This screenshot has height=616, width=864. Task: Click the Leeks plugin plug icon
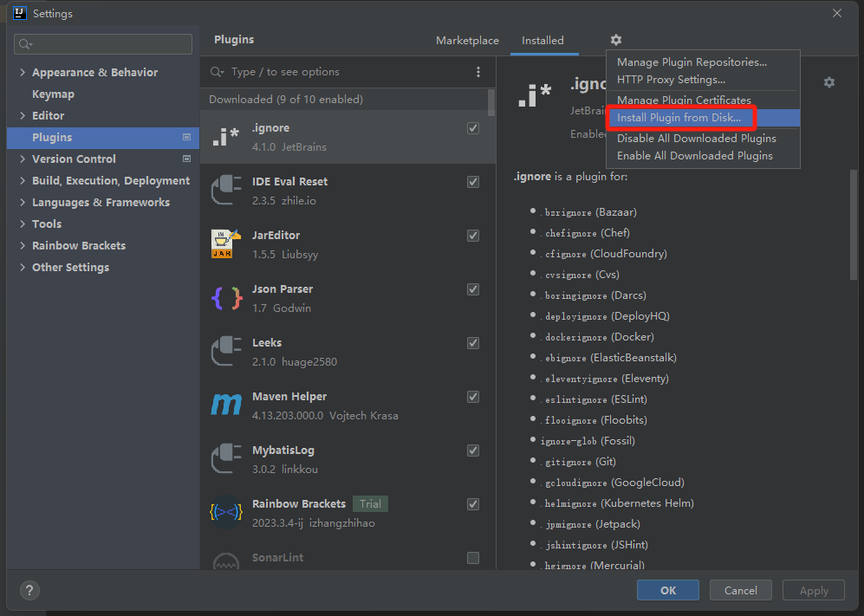click(x=226, y=351)
